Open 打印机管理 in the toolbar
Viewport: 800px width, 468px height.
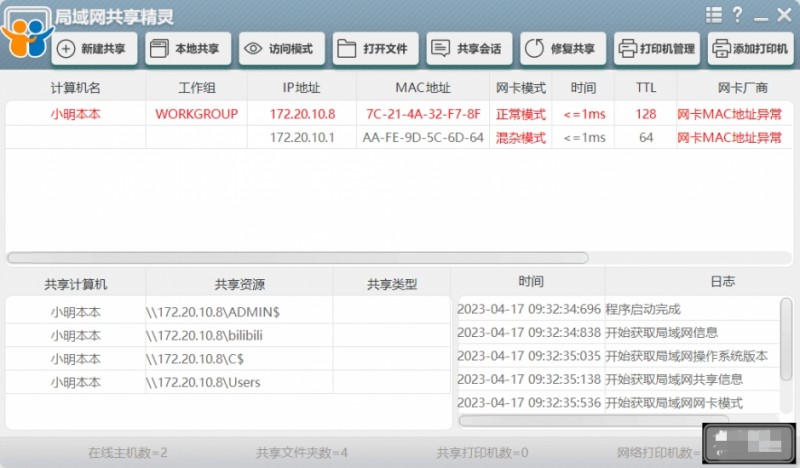657,48
